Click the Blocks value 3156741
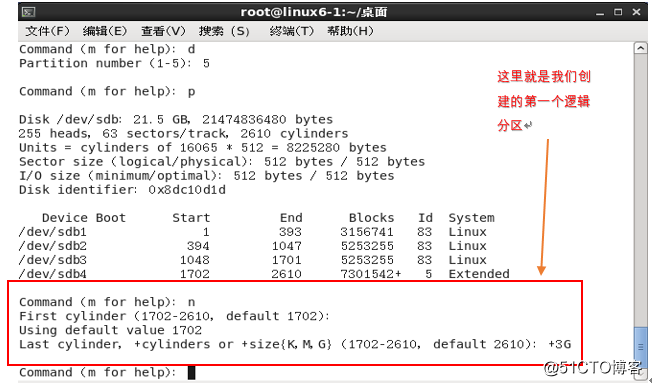The image size is (652, 386). pyautogui.click(x=367, y=232)
